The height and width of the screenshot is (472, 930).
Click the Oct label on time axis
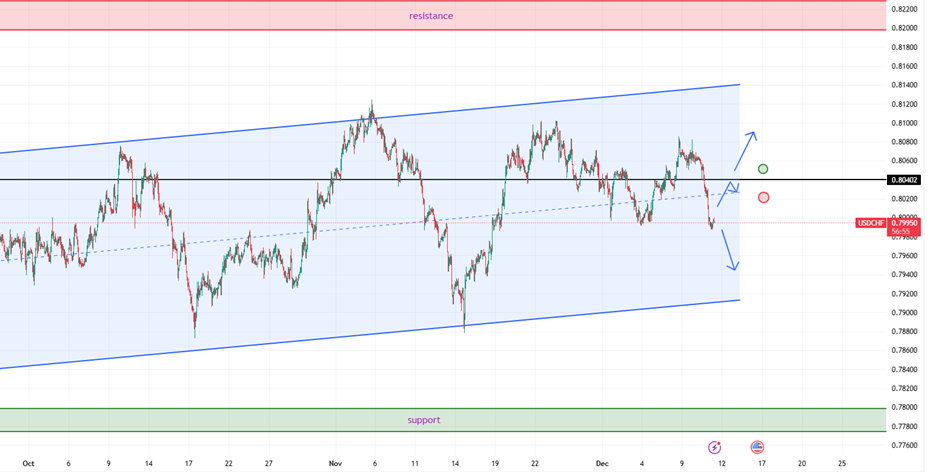pyautogui.click(x=28, y=463)
